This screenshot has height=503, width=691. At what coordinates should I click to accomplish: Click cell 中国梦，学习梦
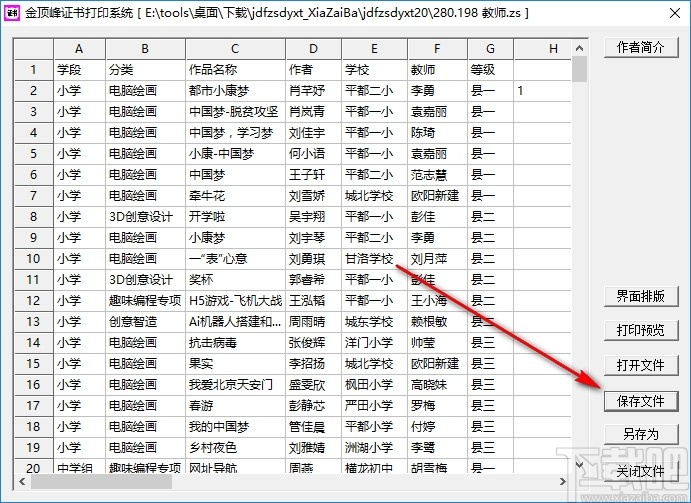pos(235,133)
